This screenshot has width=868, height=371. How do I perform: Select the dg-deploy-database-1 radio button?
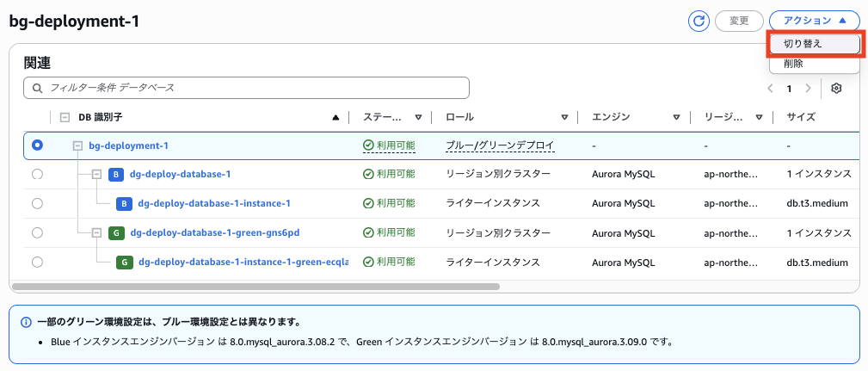(37, 175)
